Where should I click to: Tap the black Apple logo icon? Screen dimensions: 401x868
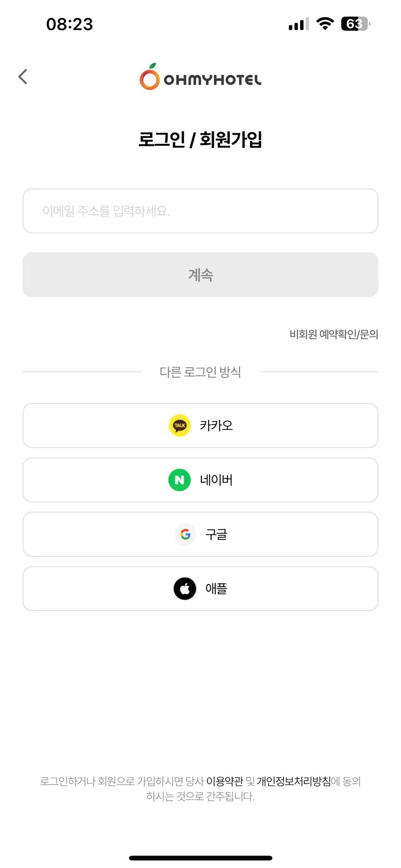pos(185,589)
